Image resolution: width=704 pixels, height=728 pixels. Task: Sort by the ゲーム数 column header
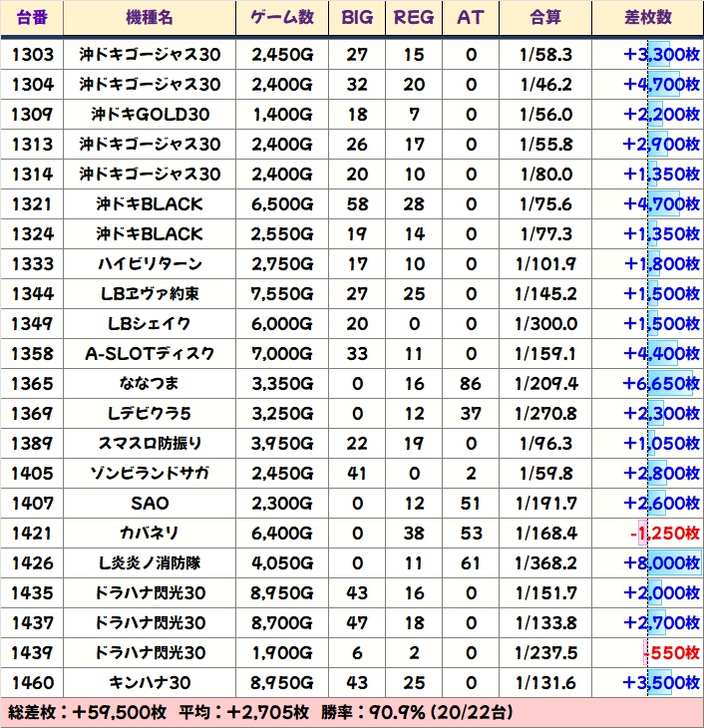(283, 18)
